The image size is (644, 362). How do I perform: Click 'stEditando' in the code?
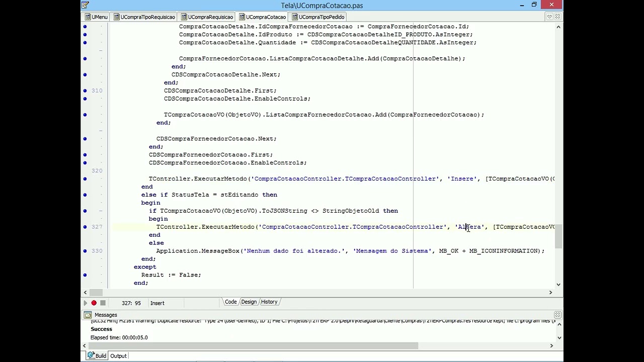tap(239, 195)
